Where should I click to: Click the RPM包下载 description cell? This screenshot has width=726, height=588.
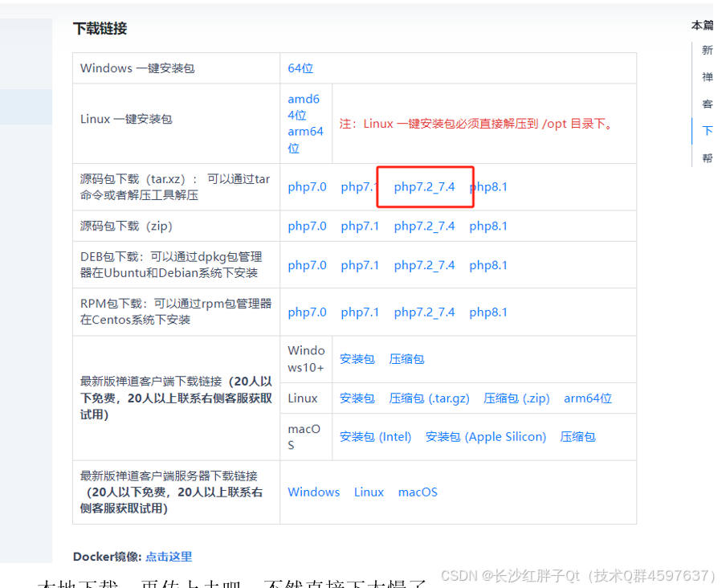click(176, 312)
